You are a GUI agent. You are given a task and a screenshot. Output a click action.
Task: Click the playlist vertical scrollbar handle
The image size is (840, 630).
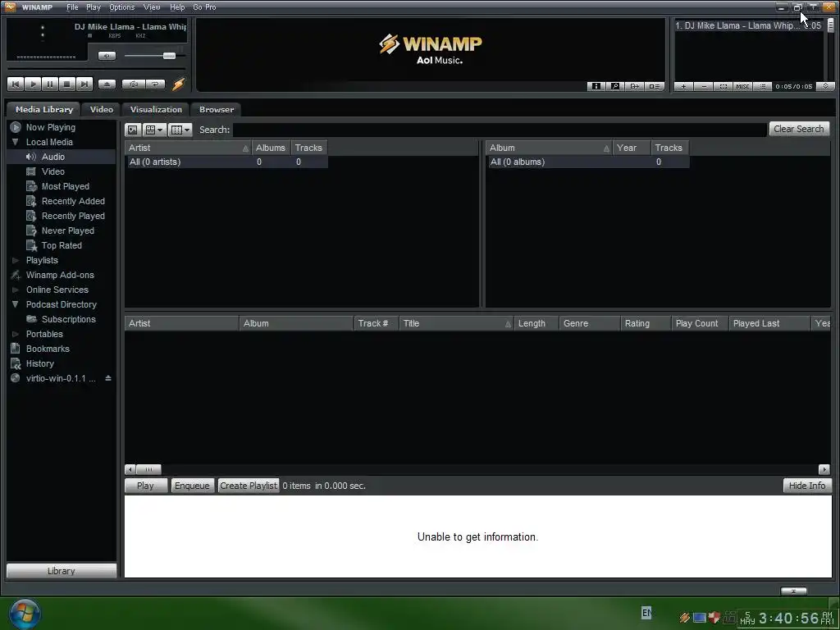coord(830,25)
